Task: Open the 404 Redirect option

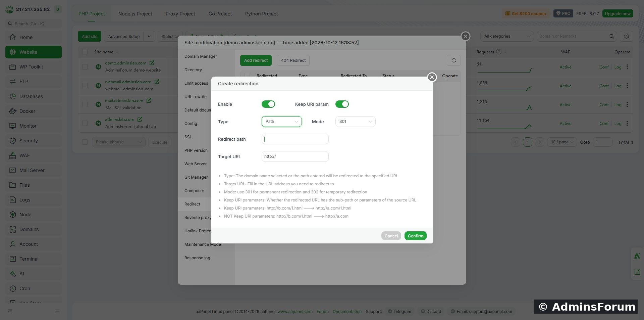Action: 293,60
